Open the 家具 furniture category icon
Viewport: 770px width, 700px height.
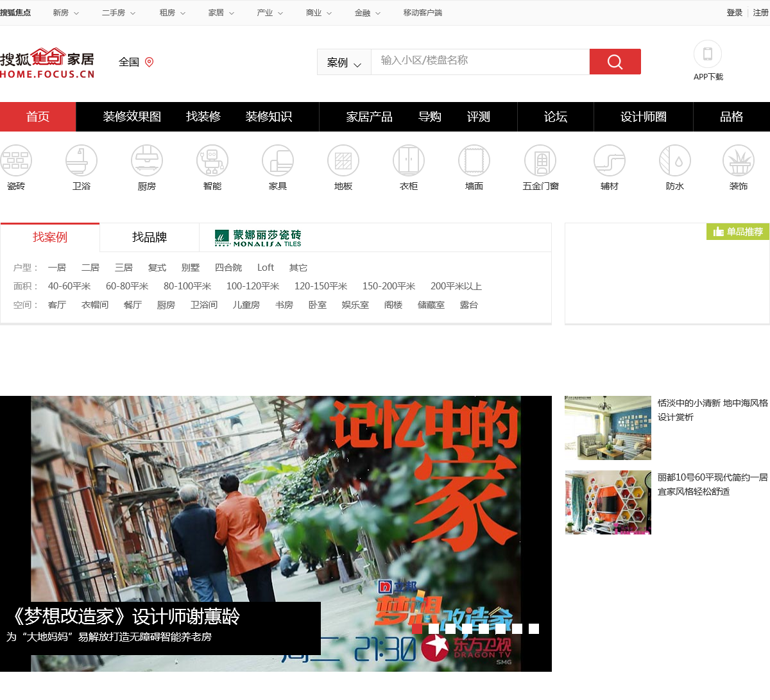(x=278, y=160)
